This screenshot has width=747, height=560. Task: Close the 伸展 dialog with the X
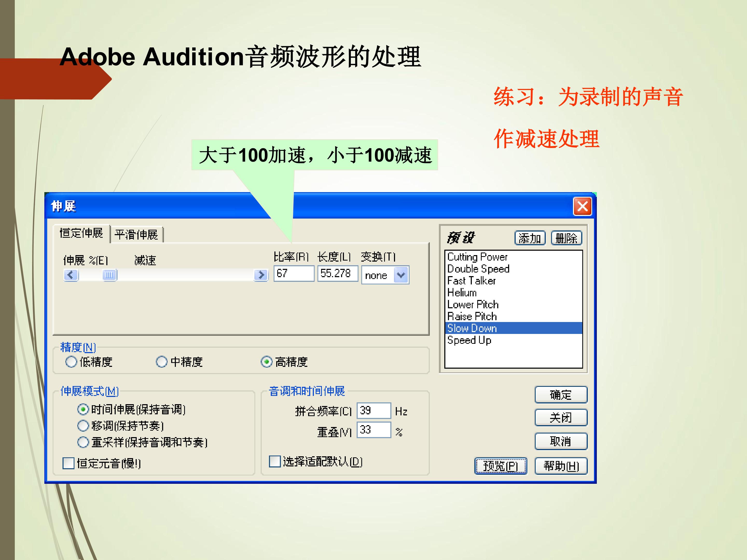(583, 206)
